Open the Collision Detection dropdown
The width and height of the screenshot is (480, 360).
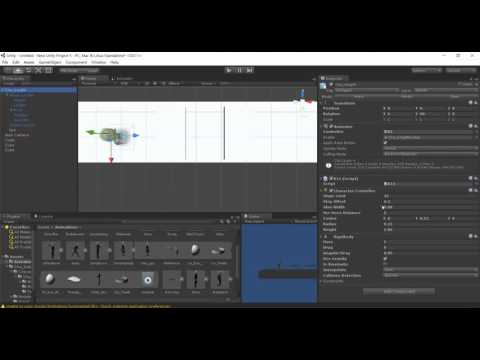(x=430, y=275)
